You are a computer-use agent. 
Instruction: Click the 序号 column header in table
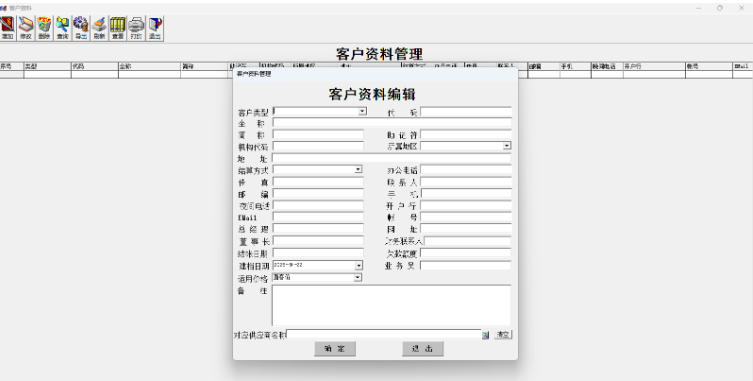(12, 66)
